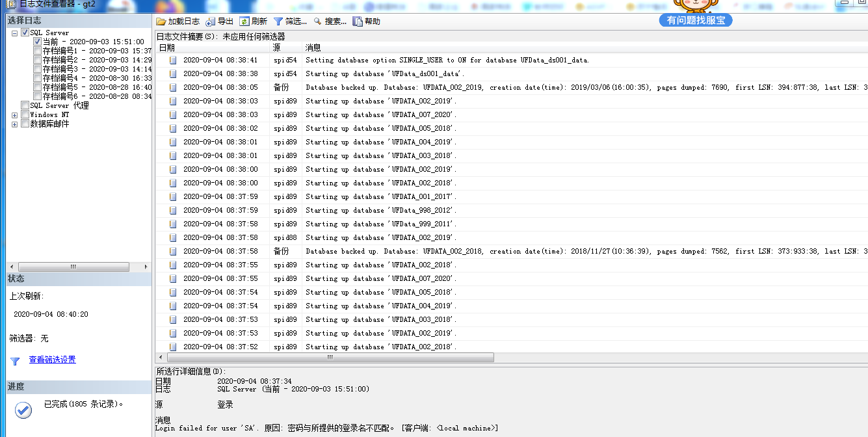Screen dimensions: 868x437
Task: Sort by the 日期 column header
Action: coord(213,48)
